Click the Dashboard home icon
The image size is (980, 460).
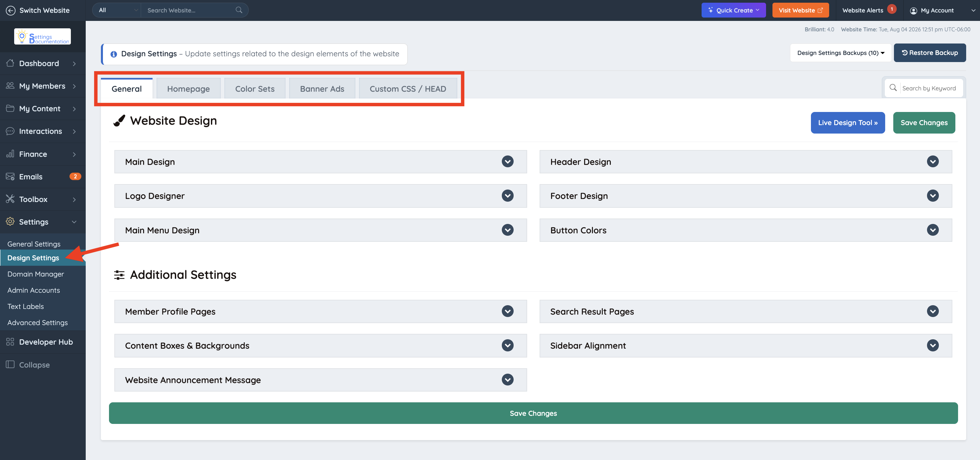10,63
